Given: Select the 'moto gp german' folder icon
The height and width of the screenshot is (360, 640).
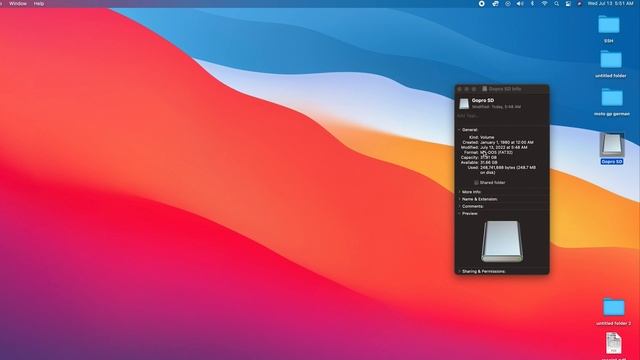Looking at the screenshot, I should click(611, 98).
